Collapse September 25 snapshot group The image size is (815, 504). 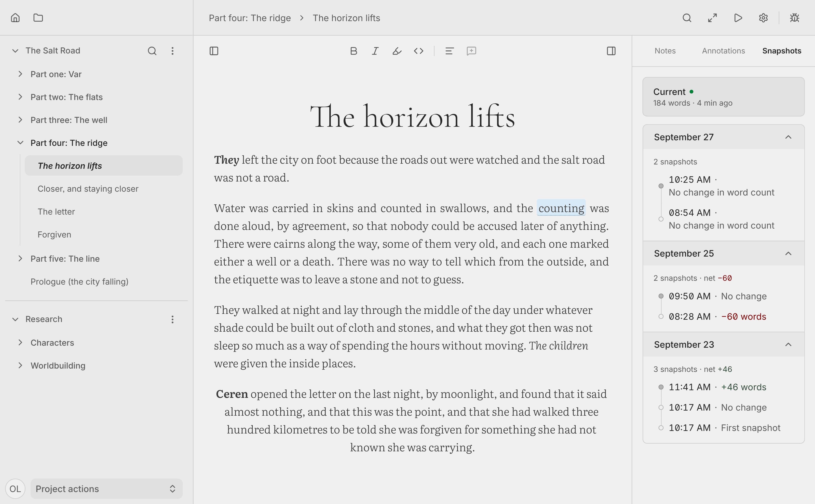pyautogui.click(x=788, y=253)
